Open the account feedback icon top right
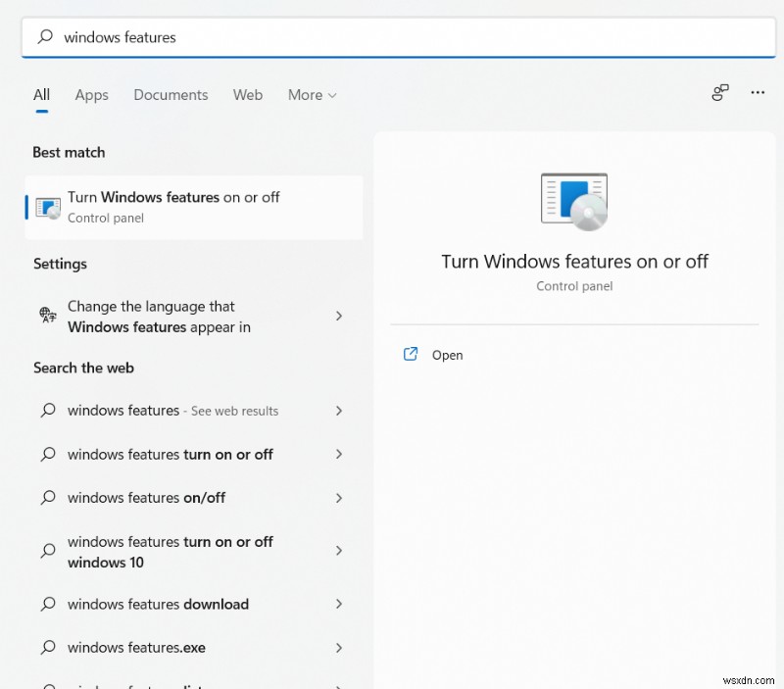Image resolution: width=784 pixels, height=689 pixels. (x=720, y=91)
